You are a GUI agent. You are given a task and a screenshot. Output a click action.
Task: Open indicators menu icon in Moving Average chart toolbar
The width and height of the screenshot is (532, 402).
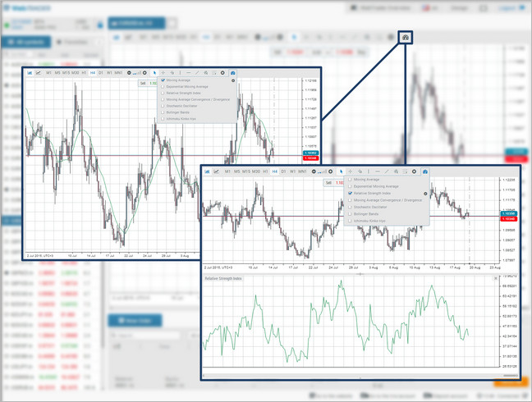[232, 73]
